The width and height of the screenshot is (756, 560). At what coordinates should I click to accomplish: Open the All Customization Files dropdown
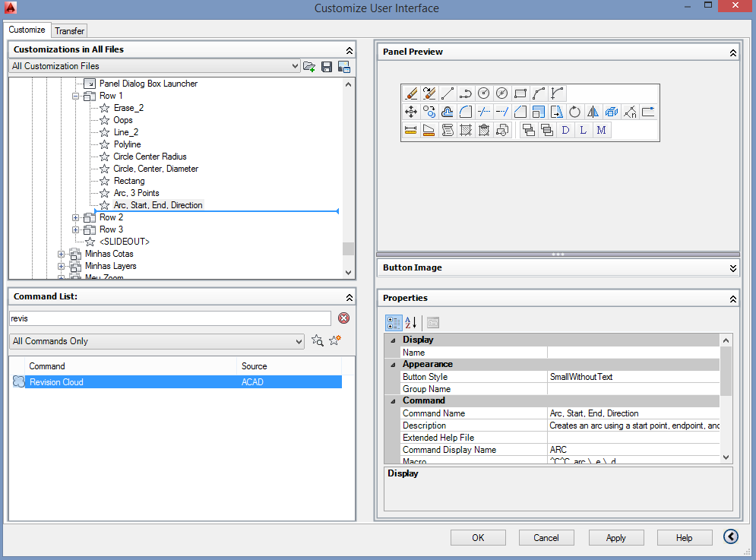[155, 67]
